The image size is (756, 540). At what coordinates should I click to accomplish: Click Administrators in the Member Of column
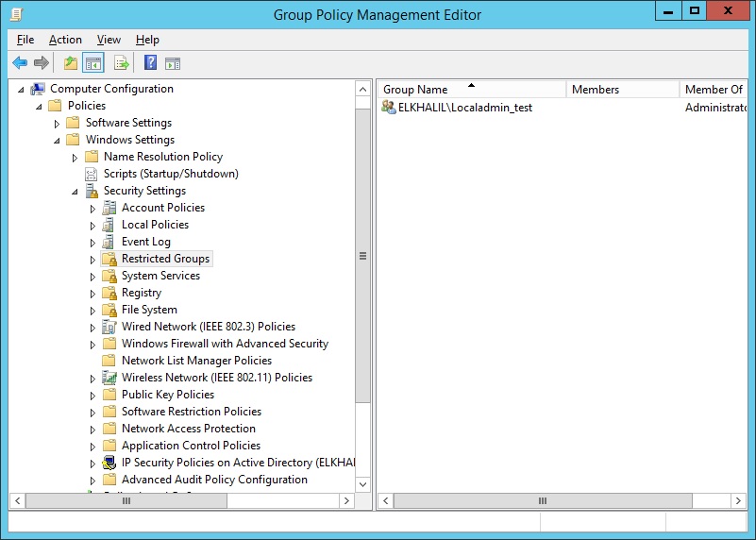[x=715, y=108]
